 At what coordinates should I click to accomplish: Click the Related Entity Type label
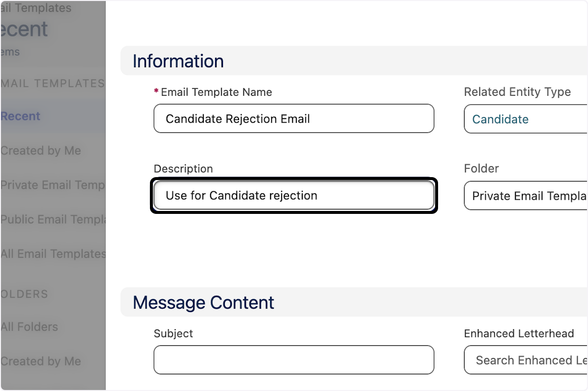click(517, 92)
